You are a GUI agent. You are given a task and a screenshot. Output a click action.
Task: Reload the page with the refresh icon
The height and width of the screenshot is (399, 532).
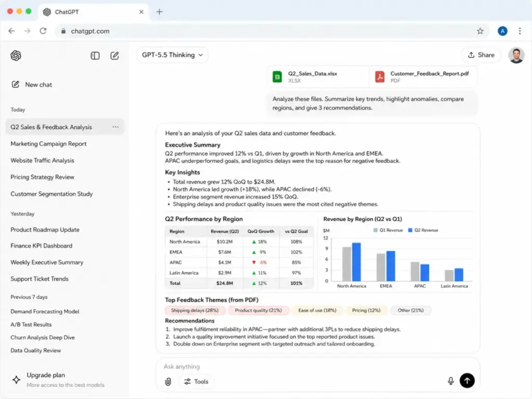tap(43, 31)
